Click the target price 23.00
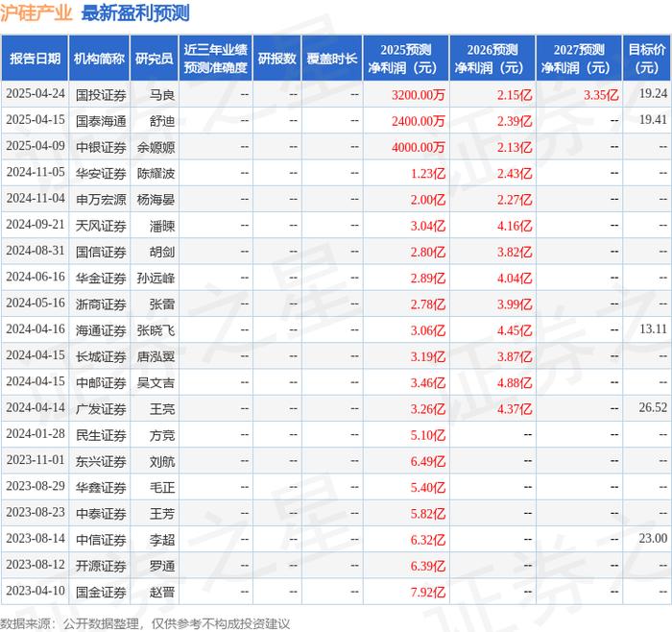Viewport: 672px width, 632px height. 653,538
